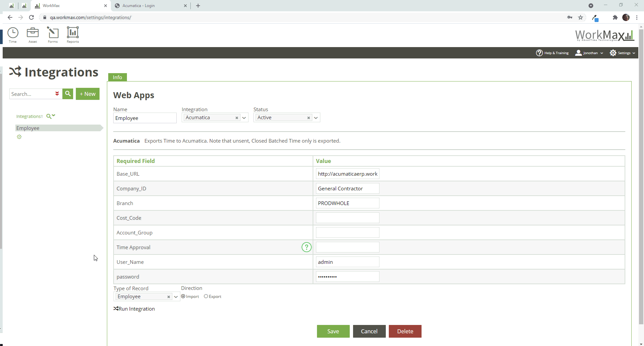644x346 pixels.
Task: Click the password value field
Action: 347,277
